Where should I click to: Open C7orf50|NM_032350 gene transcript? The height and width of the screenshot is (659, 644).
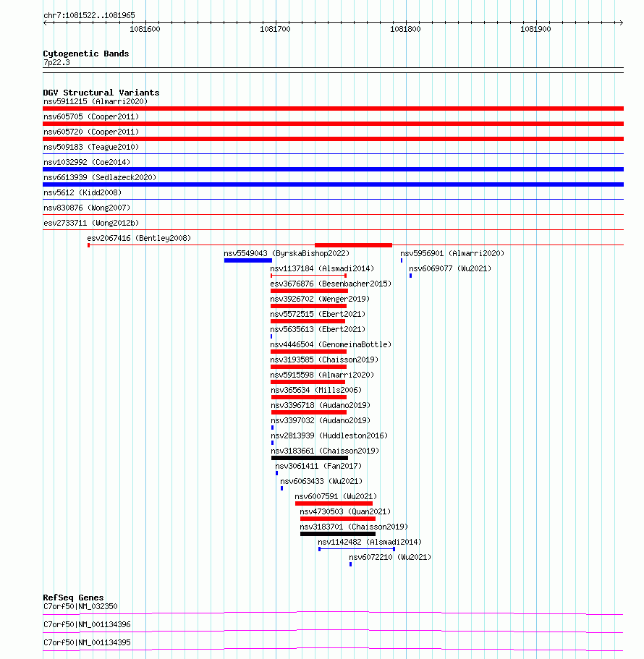81,606
